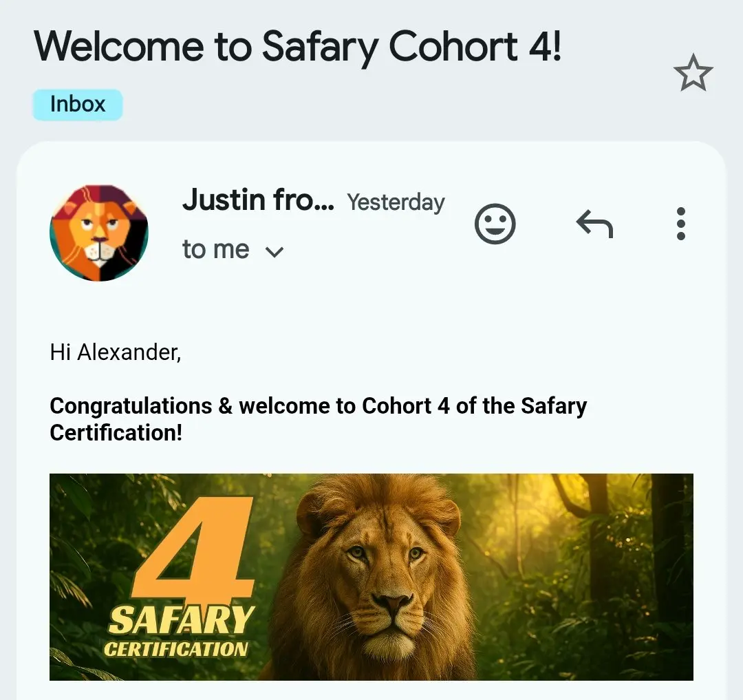The width and height of the screenshot is (743, 700).
Task: Click the email subject "Welcome to Safary Cohort 4!"
Action: (x=297, y=47)
